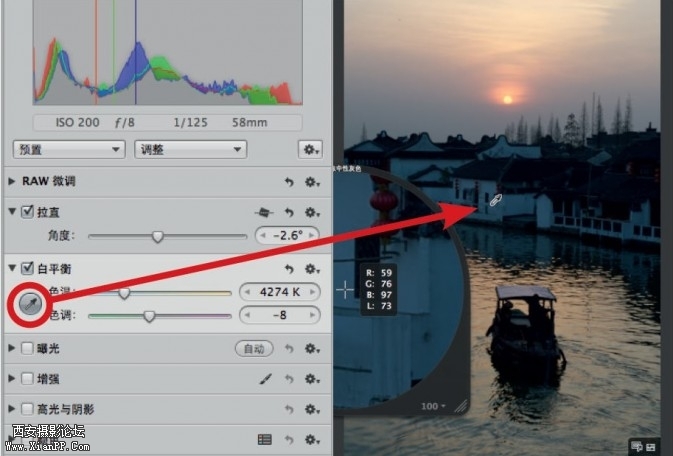
Task: Expand the RAW 微调 section
Action: [x=12, y=182]
